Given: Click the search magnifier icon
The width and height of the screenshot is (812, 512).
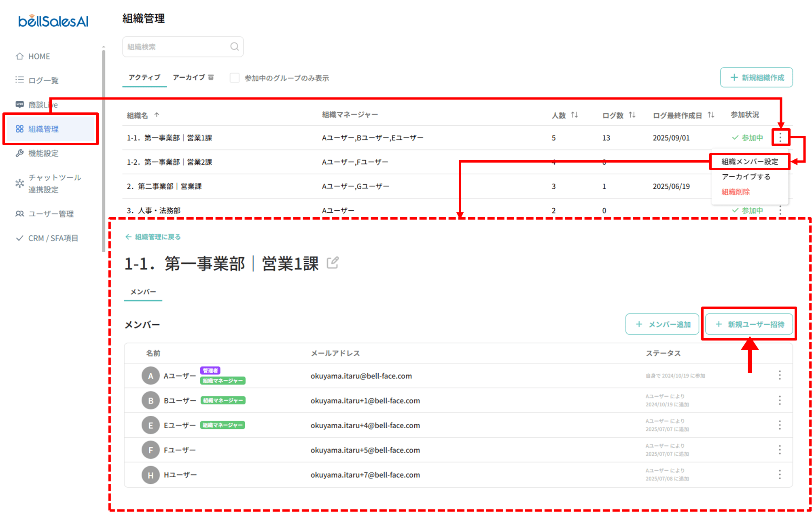Looking at the screenshot, I should click(234, 47).
